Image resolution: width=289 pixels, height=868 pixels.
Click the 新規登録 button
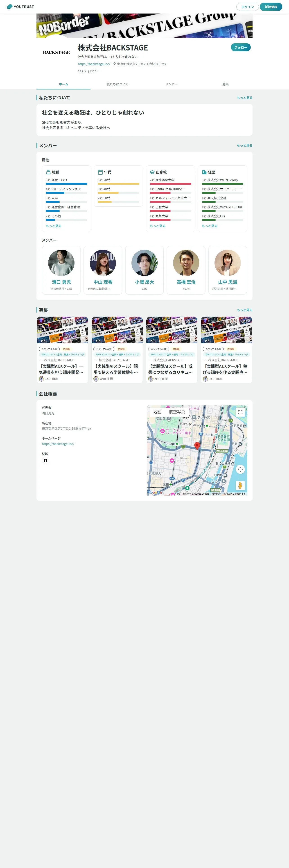point(271,7)
